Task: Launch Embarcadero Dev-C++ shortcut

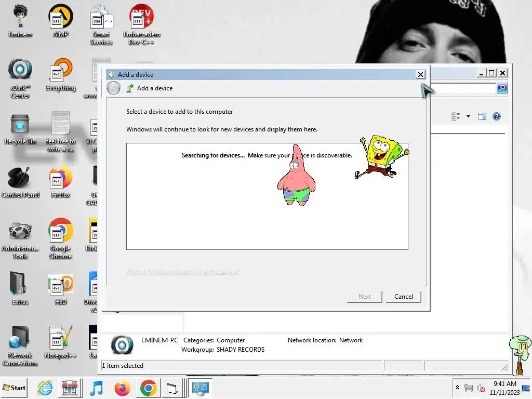Action: [141, 24]
